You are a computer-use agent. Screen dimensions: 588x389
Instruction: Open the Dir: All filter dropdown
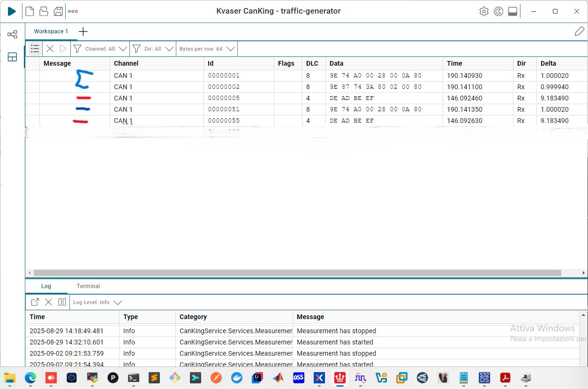pos(153,49)
